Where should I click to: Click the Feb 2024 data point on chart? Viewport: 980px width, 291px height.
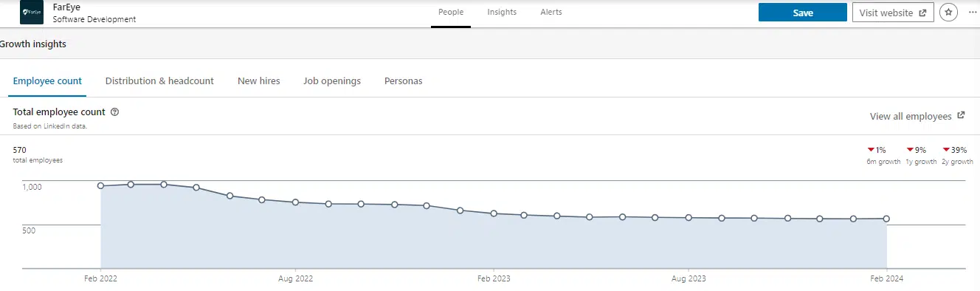tap(886, 219)
